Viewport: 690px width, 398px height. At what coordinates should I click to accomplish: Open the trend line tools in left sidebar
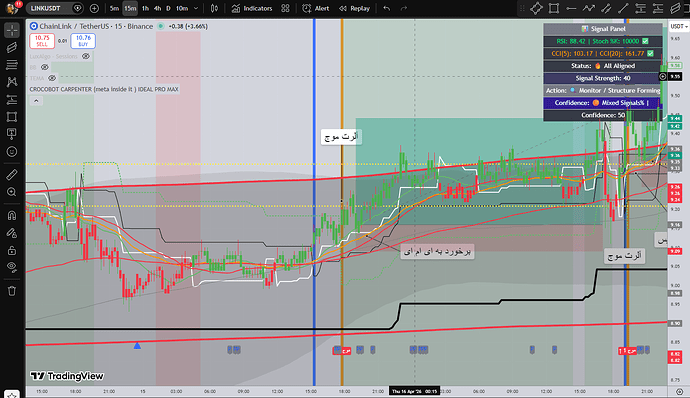12,48
